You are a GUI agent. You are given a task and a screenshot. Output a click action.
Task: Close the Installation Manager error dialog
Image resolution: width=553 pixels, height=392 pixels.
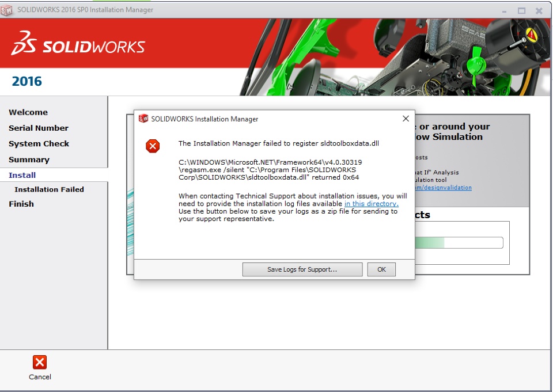click(406, 119)
